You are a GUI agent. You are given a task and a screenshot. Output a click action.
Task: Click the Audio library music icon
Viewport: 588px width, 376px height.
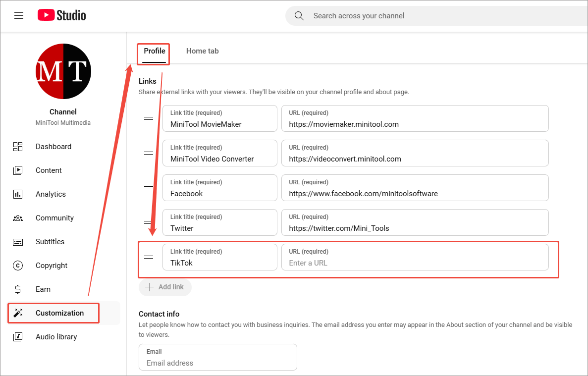click(x=18, y=337)
